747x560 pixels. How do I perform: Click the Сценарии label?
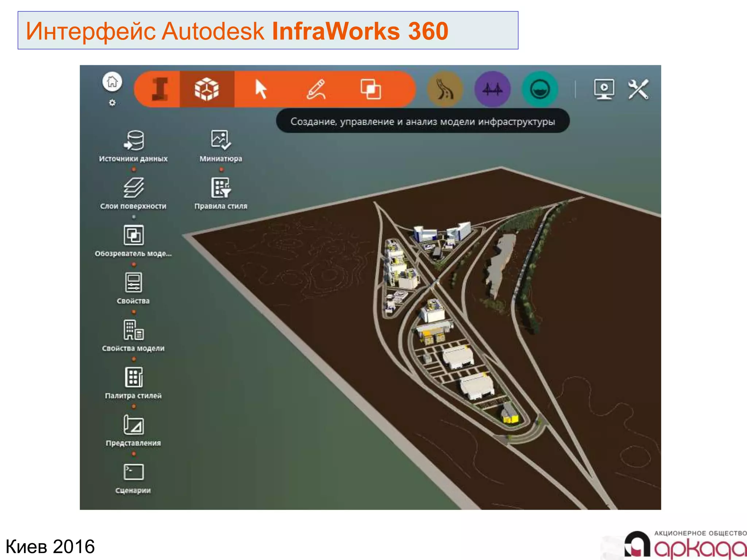click(133, 490)
